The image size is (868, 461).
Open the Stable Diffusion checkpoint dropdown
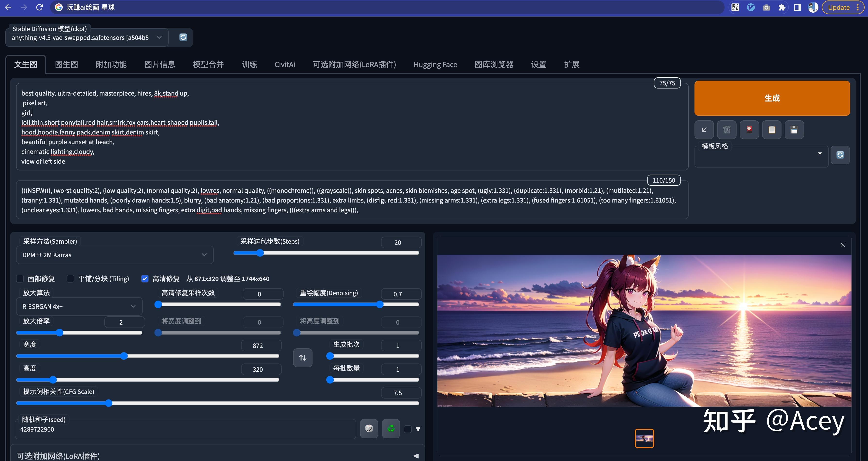coord(87,37)
